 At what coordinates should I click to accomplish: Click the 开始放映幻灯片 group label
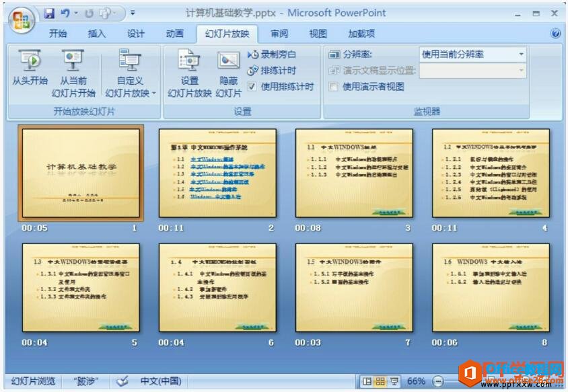click(x=84, y=112)
